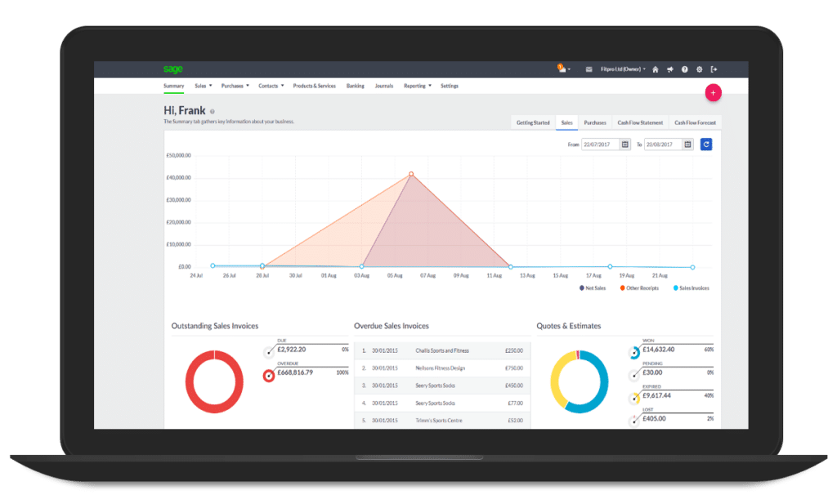Open the envelope messages icon
Image resolution: width=837 pixels, height=504 pixels.
tap(589, 69)
